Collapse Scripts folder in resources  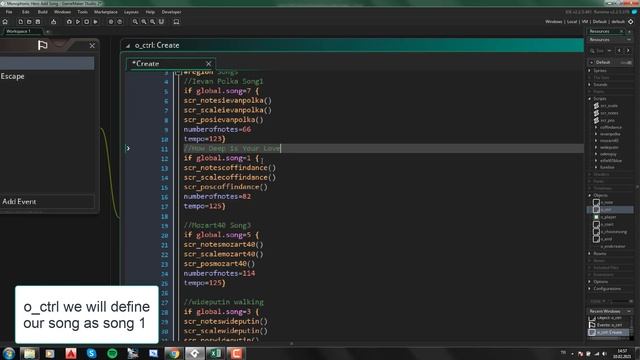(x=589, y=99)
